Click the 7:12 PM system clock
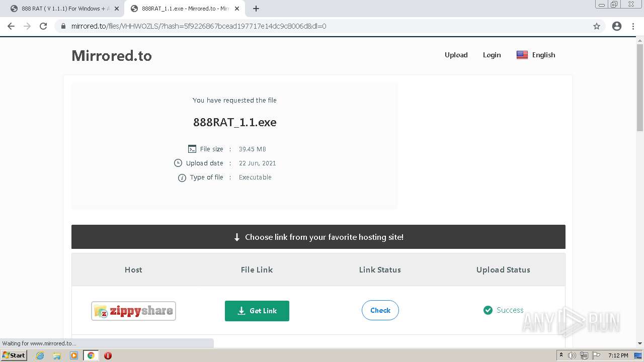 pos(618,355)
